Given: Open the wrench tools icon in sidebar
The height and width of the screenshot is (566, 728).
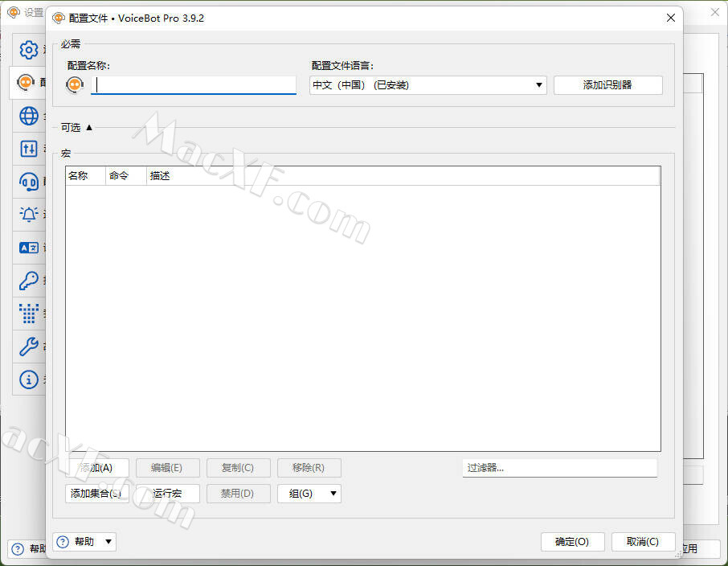Looking at the screenshot, I should 29,347.
